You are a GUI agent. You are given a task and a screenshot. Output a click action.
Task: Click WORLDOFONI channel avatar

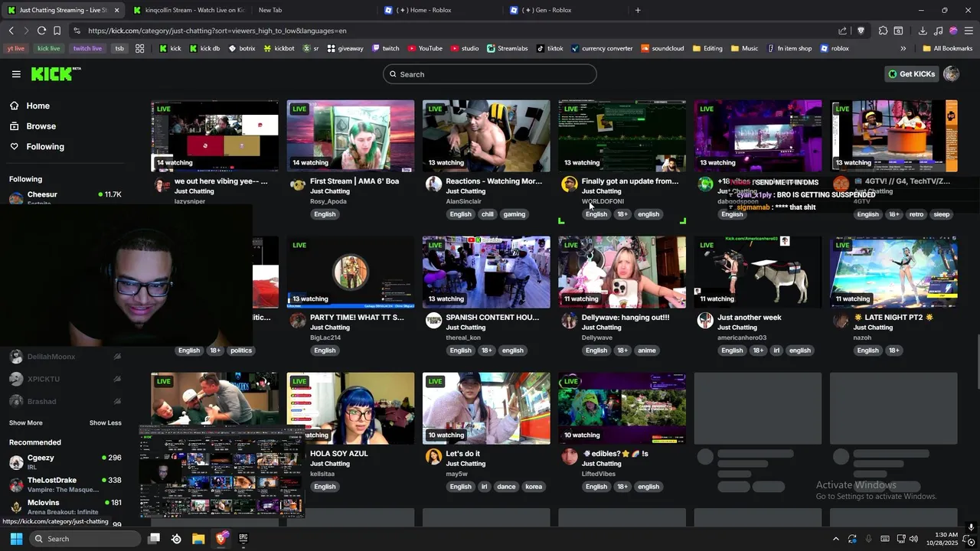(569, 184)
